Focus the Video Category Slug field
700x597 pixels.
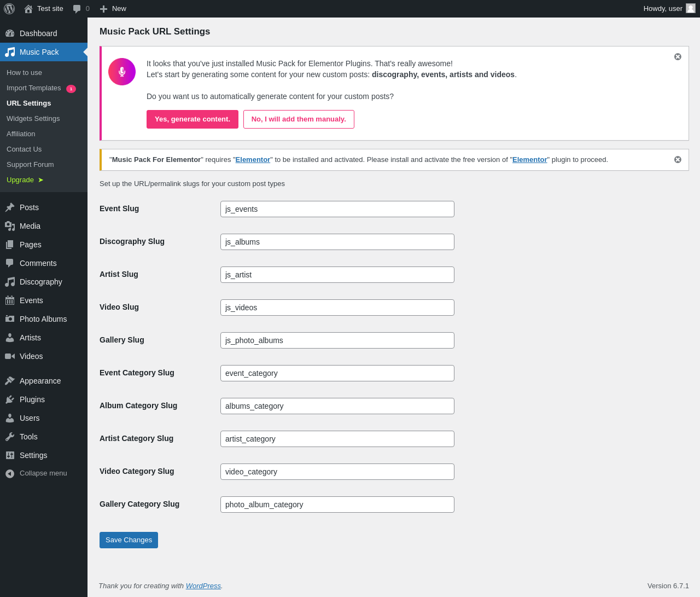pyautogui.click(x=337, y=472)
